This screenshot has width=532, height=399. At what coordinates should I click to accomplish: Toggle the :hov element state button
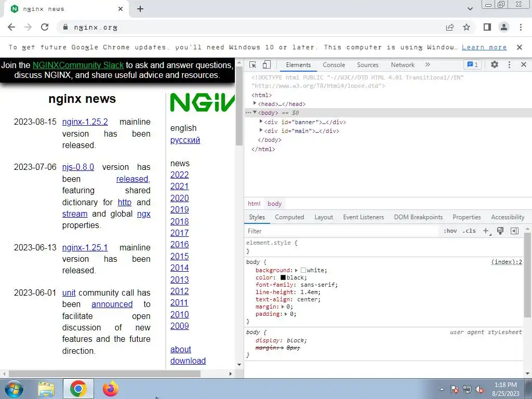point(450,231)
